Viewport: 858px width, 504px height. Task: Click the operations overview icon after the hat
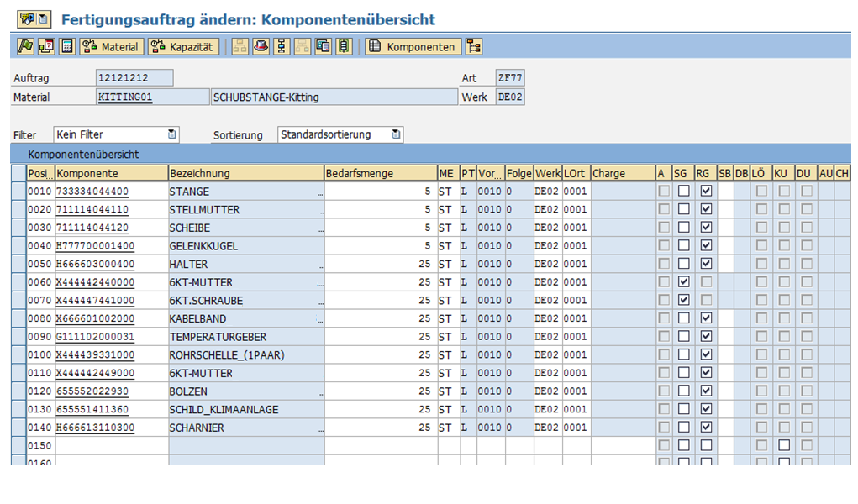pyautogui.click(x=282, y=47)
